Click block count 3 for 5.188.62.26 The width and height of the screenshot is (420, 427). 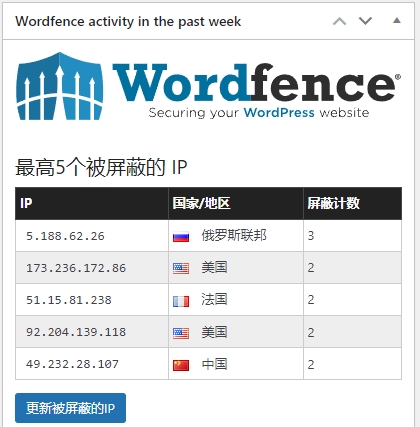click(x=311, y=236)
